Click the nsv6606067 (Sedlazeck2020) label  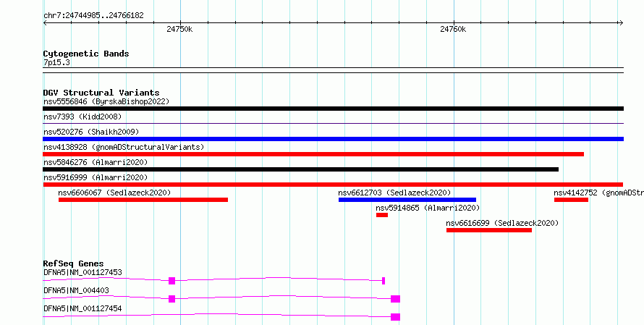coord(114,193)
